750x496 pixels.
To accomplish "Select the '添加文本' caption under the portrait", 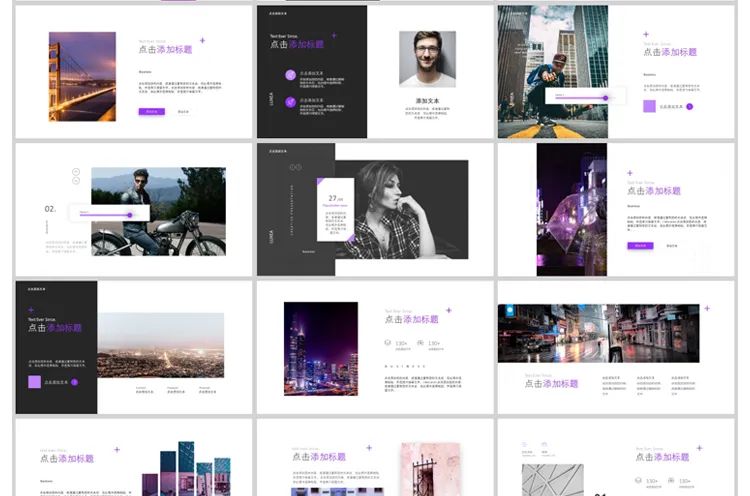I will pos(427,101).
